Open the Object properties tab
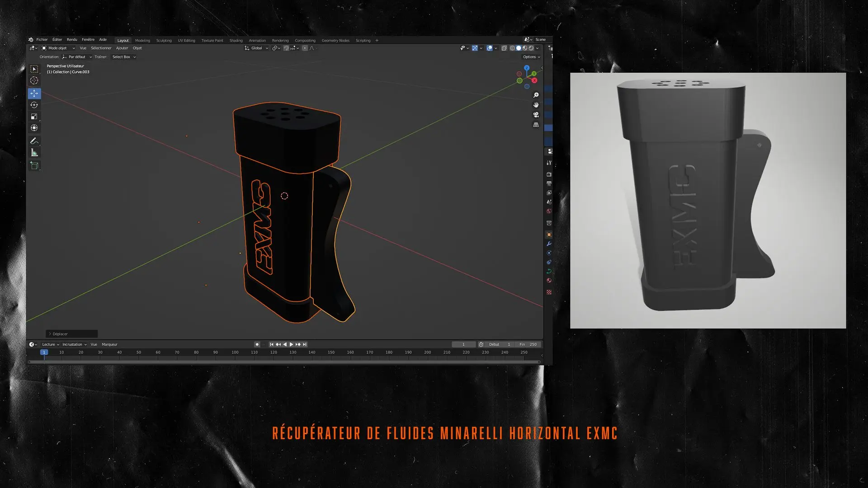Image resolution: width=868 pixels, height=488 pixels. coord(549,235)
